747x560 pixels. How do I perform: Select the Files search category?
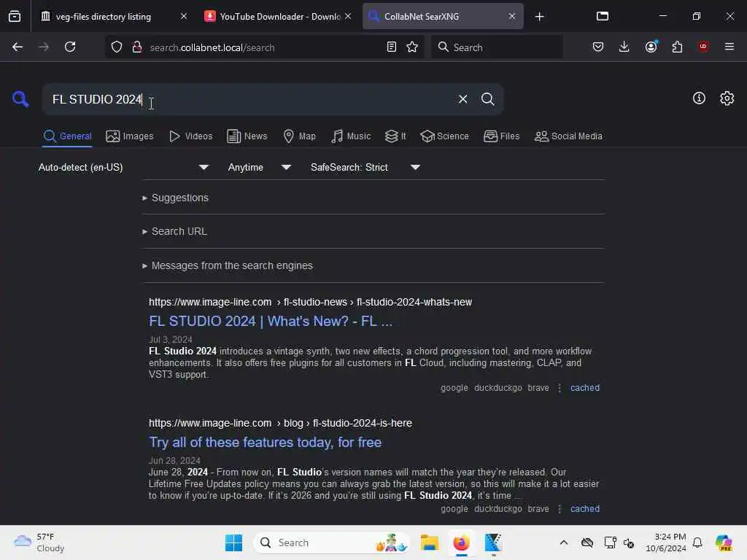tap(501, 136)
